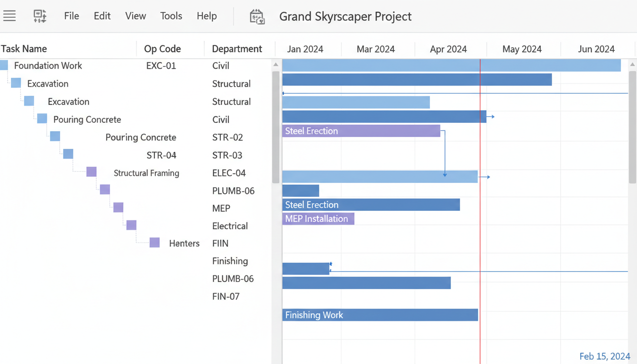The image size is (637, 364).
Task: Click the Finishing department cell
Action: [230, 261]
